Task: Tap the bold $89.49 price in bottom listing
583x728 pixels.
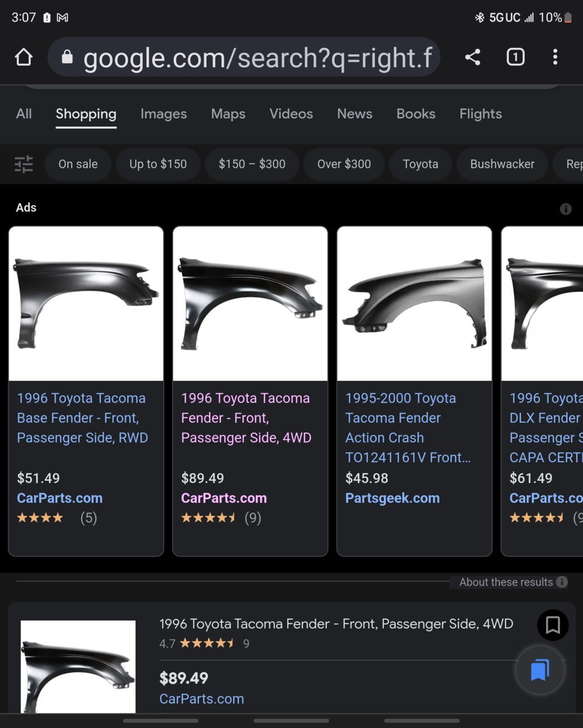Action: point(184,678)
